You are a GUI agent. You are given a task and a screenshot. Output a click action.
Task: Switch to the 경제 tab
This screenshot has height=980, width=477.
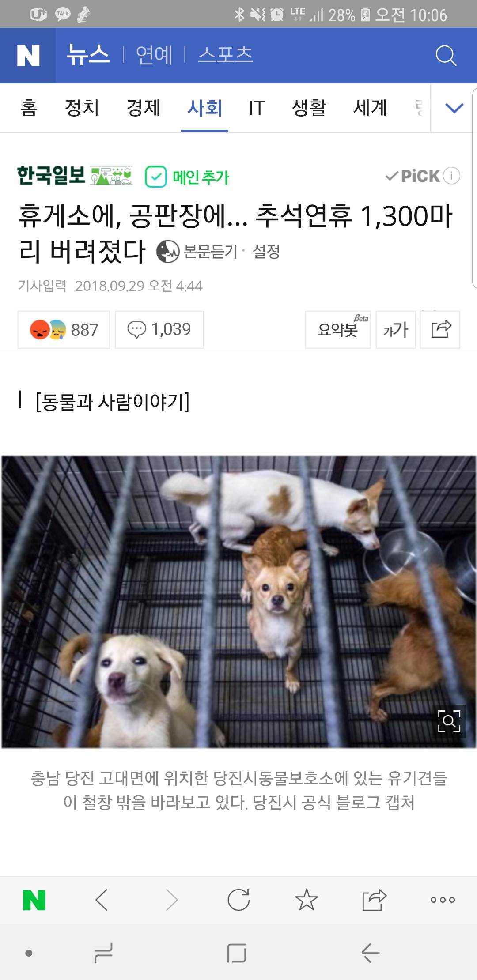pos(143,108)
